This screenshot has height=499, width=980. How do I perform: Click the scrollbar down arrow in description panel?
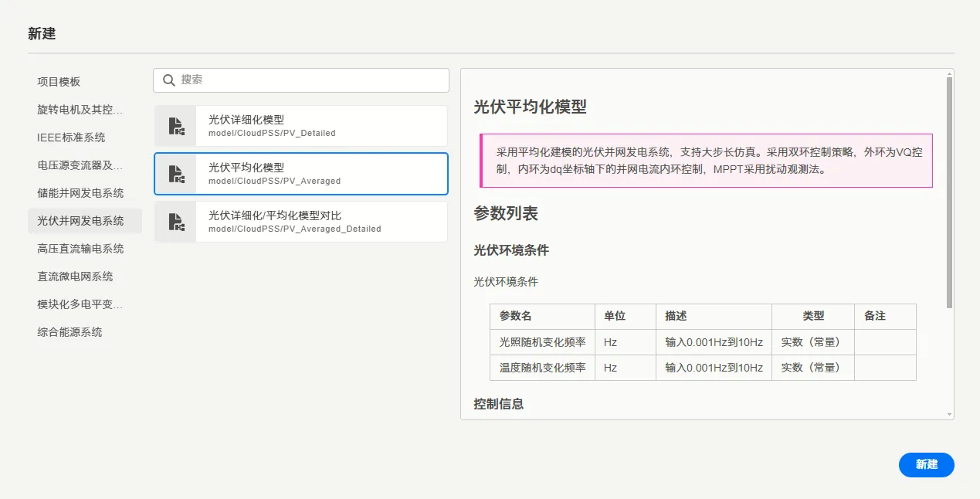pos(950,415)
